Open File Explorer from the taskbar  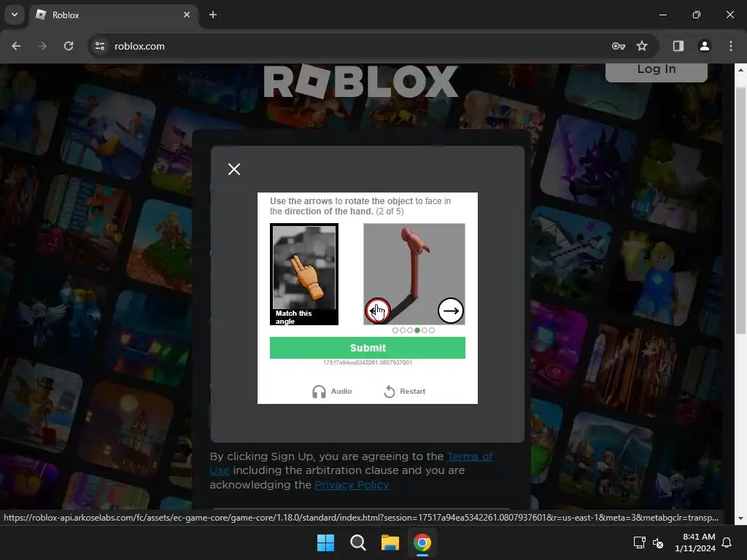(390, 542)
